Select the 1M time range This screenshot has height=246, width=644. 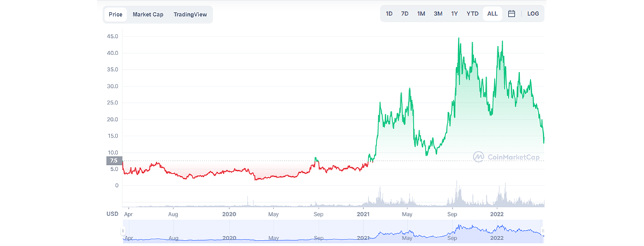[421, 13]
